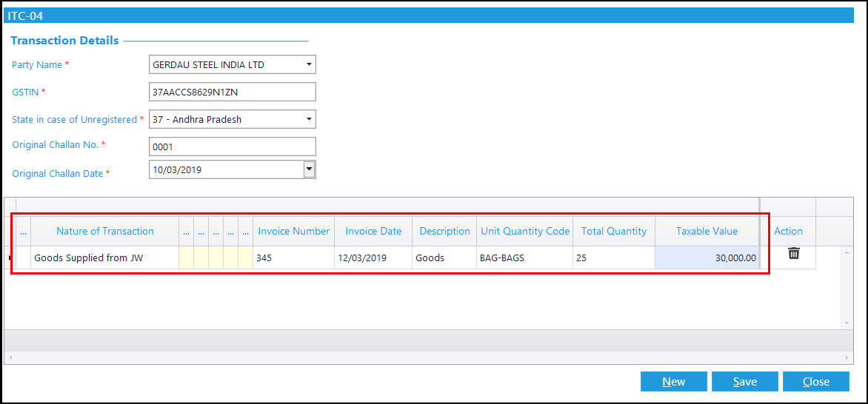Viewport: 868px width, 404px height.
Task: Sort by Nature of Transaction column header
Action: 104,231
